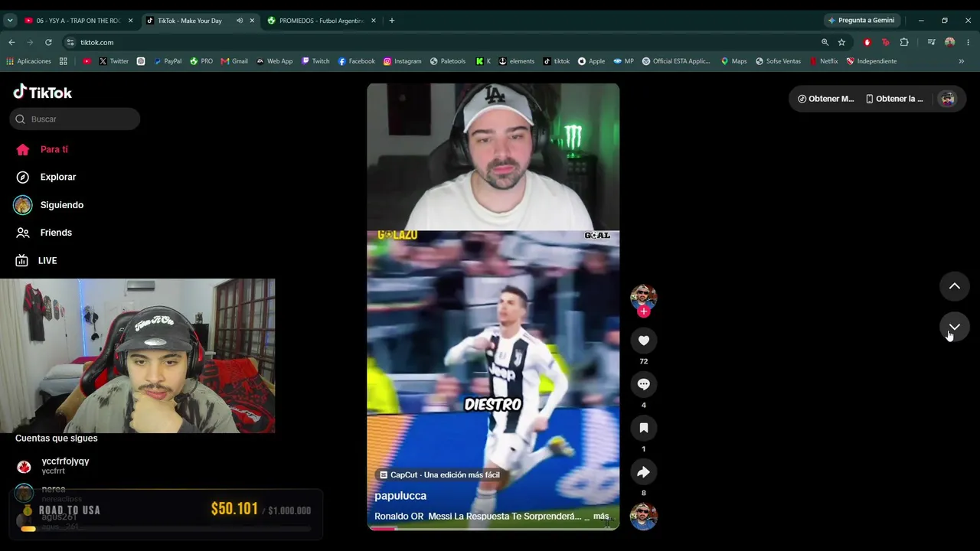Click the Obtener M... button
The image size is (980, 551).
[825, 99]
